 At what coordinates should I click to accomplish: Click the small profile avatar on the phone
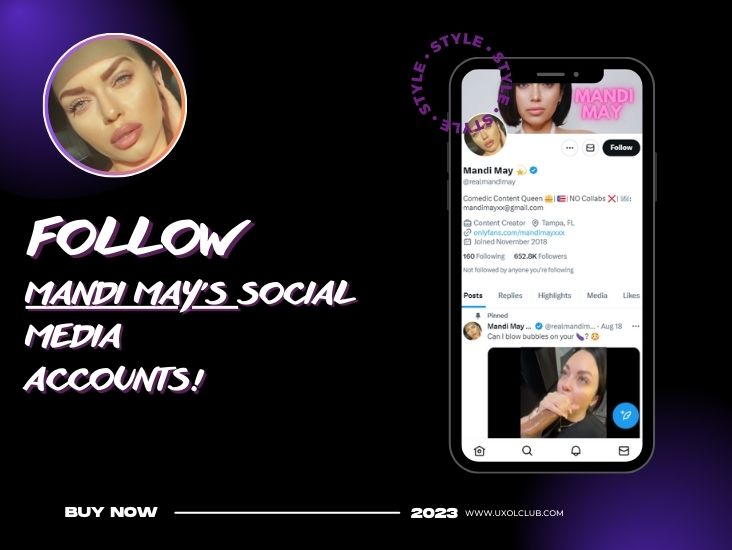click(485, 135)
